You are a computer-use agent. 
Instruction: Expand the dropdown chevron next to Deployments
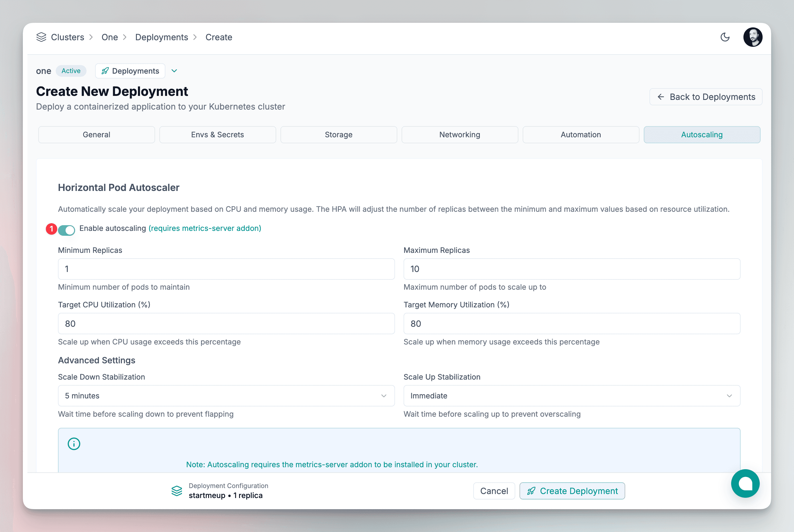(x=174, y=71)
